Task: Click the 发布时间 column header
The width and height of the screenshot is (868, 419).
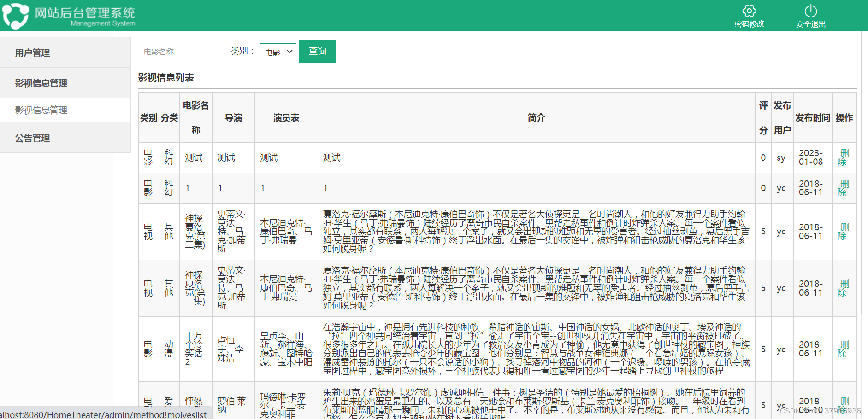Action: tap(812, 117)
